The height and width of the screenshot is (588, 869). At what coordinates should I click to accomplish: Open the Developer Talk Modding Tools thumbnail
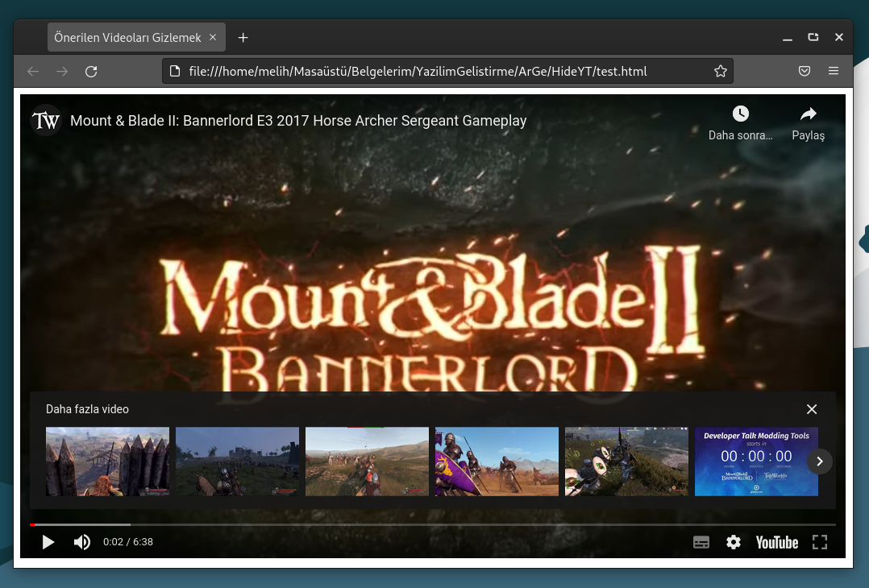click(756, 462)
